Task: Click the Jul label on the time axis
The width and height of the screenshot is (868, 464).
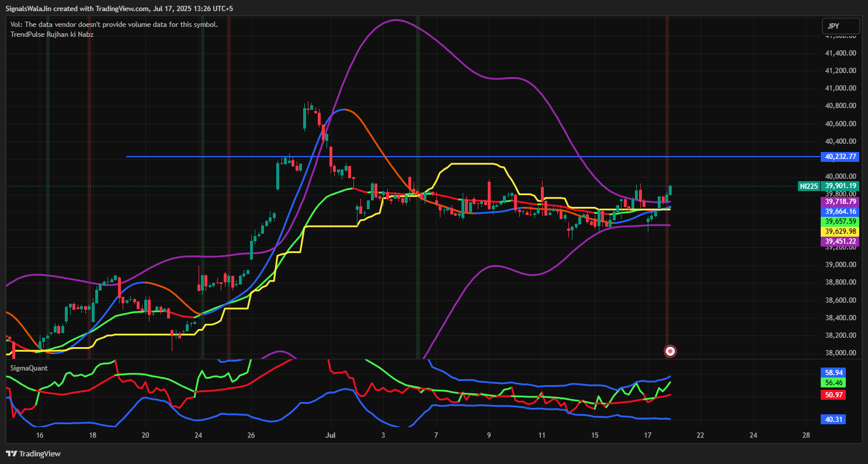Action: click(x=330, y=435)
